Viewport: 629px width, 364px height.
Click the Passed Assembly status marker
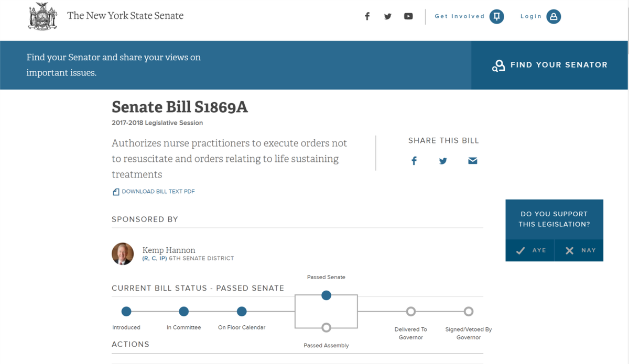[326, 328]
